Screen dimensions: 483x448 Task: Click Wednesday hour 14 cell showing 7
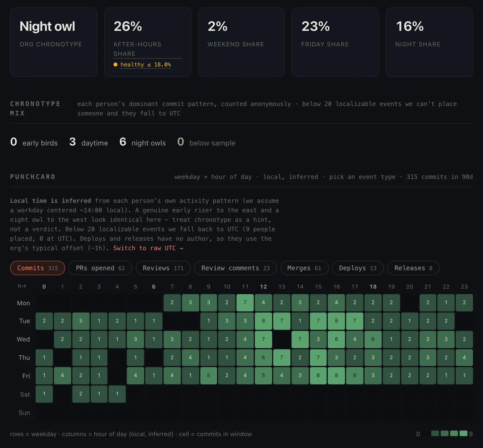click(300, 339)
